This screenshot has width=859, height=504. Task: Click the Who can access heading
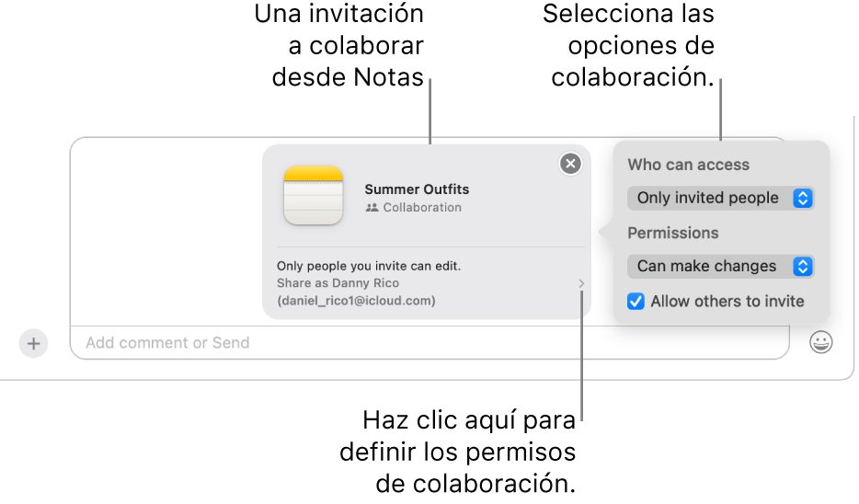pos(688,165)
